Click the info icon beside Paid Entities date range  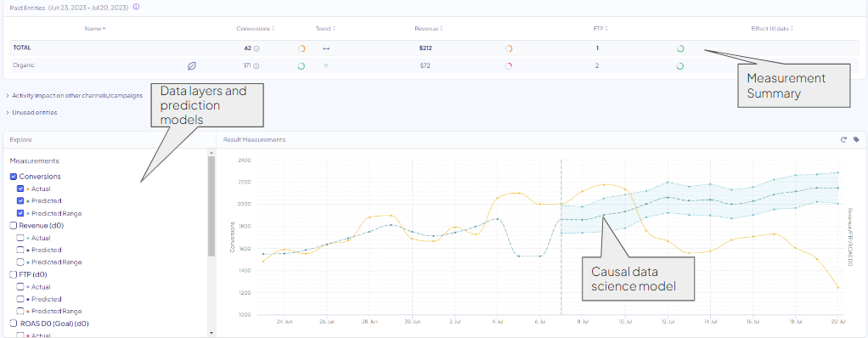coord(136,7)
